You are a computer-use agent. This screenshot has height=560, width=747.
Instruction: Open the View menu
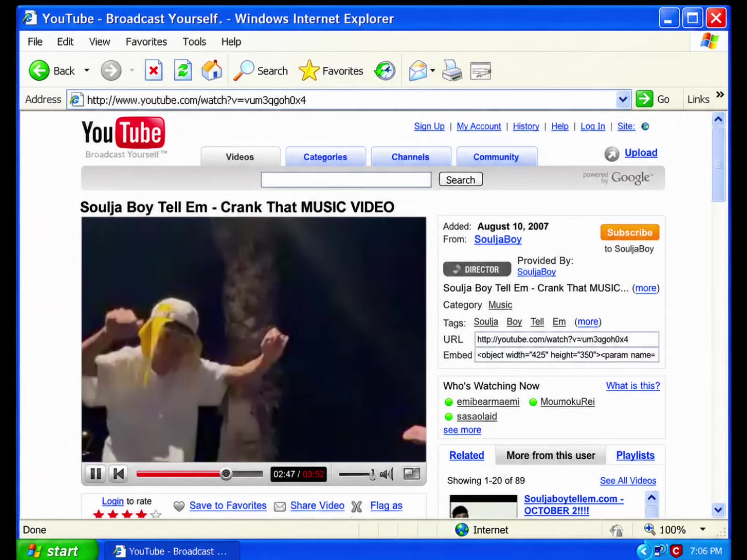coord(100,41)
